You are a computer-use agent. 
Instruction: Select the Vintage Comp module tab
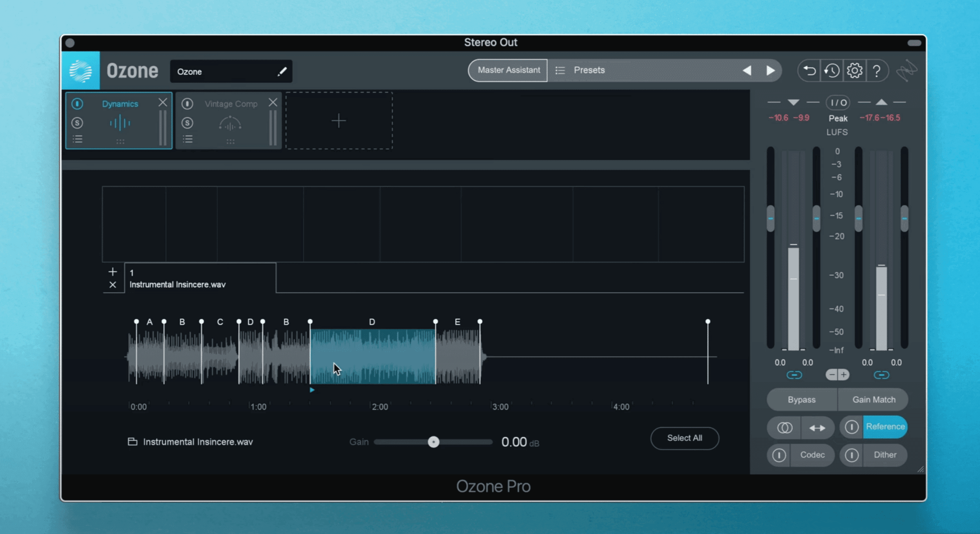click(x=229, y=121)
